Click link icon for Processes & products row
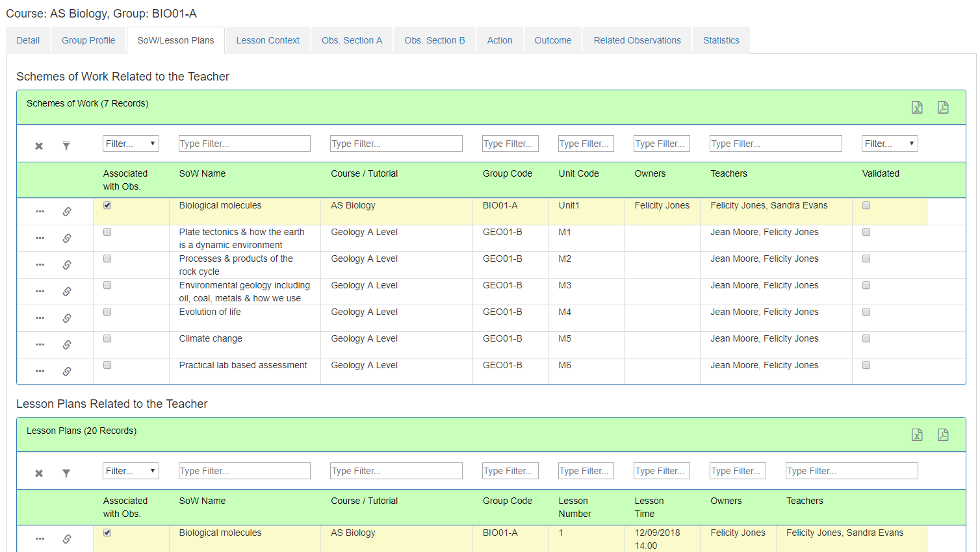The height and width of the screenshot is (552, 980). pos(67,265)
